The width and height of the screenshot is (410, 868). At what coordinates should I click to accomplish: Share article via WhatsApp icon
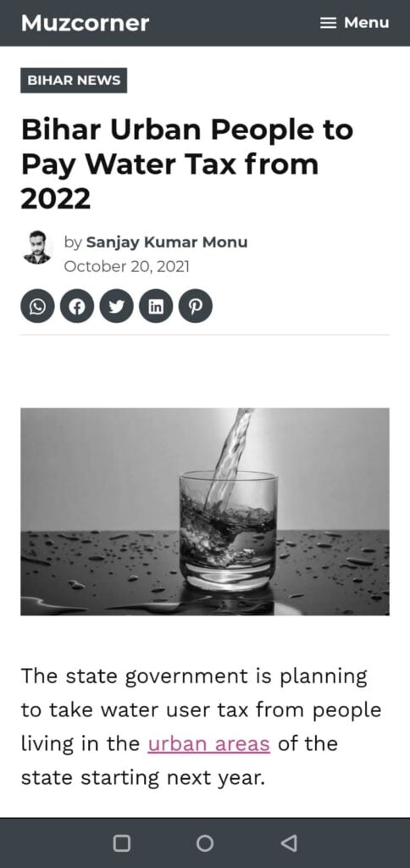37,306
